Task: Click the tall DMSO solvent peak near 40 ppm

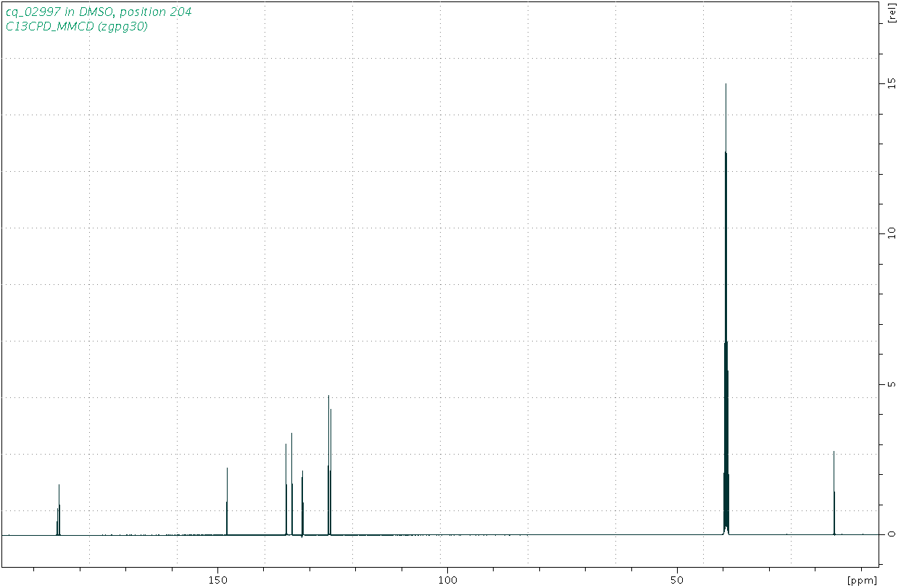Action: [726, 308]
